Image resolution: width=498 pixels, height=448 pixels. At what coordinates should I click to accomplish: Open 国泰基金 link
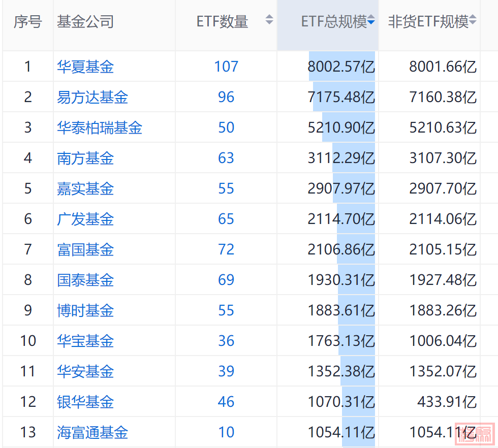[85, 280]
